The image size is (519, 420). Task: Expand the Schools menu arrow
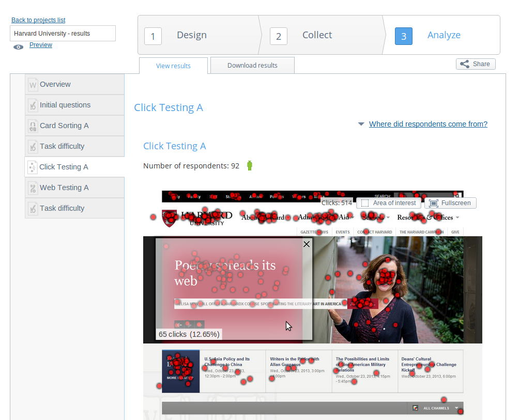(x=388, y=217)
